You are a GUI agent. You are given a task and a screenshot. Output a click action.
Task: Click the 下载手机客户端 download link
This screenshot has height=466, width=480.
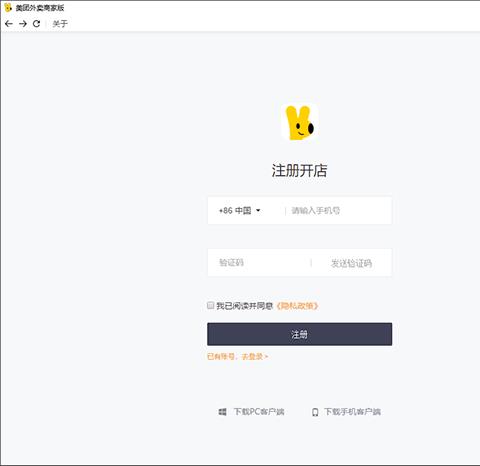352,412
